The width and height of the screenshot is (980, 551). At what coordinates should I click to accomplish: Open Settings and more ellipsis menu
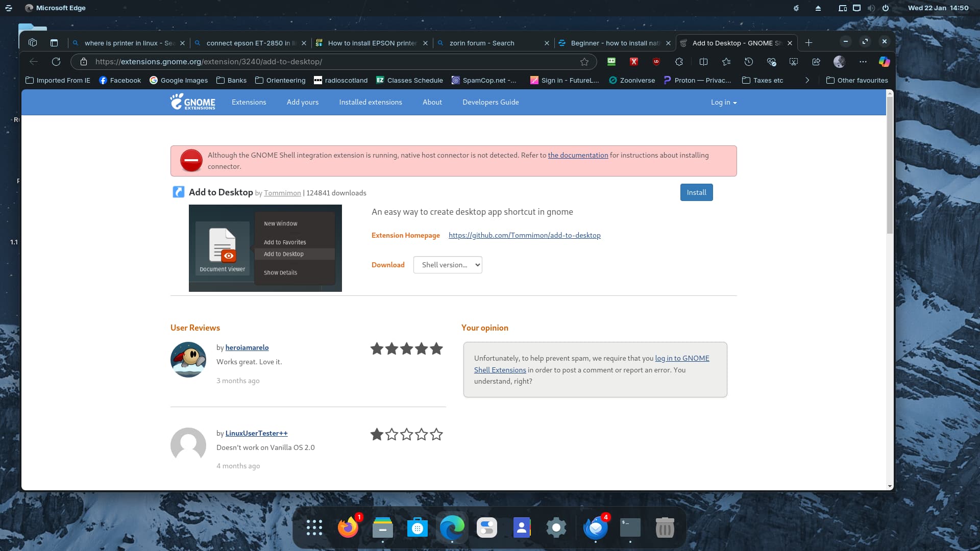tap(863, 62)
